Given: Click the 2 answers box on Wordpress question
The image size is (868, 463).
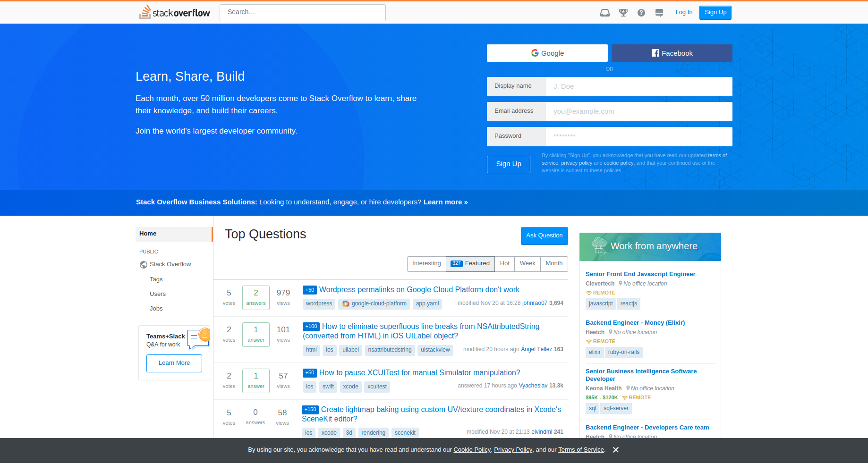Looking at the screenshot, I should click(256, 298).
